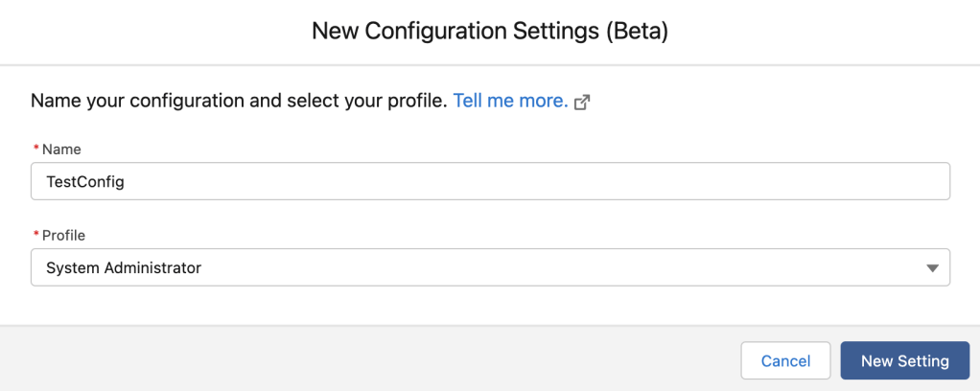Click the red asterisk next to Name
This screenshot has width=980, height=391.
pos(36,149)
